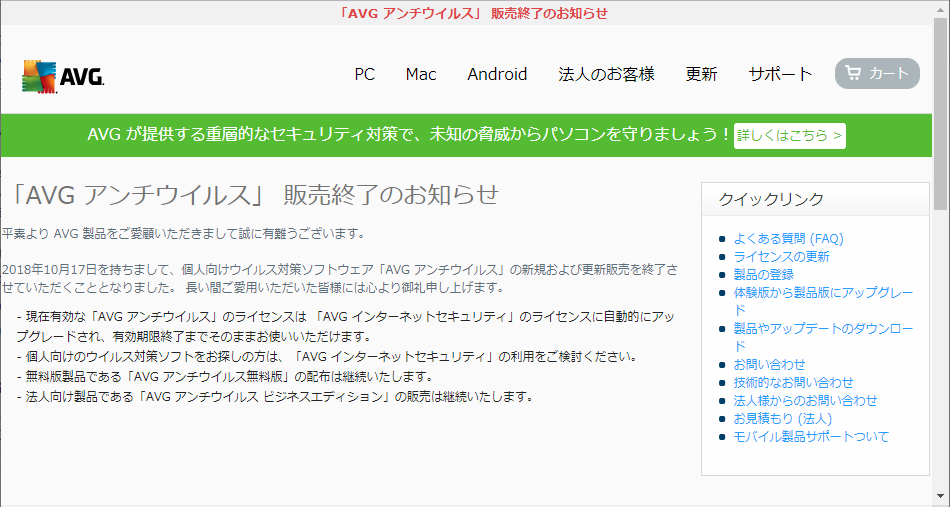Viewport: 950px width, 507px height.
Task: Open the サポート menu
Action: pyautogui.click(x=780, y=74)
